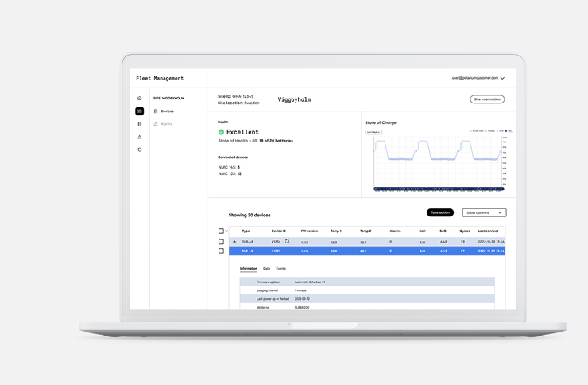The image size is (588, 385).
Task: Switch to the Events tab
Action: click(280, 269)
